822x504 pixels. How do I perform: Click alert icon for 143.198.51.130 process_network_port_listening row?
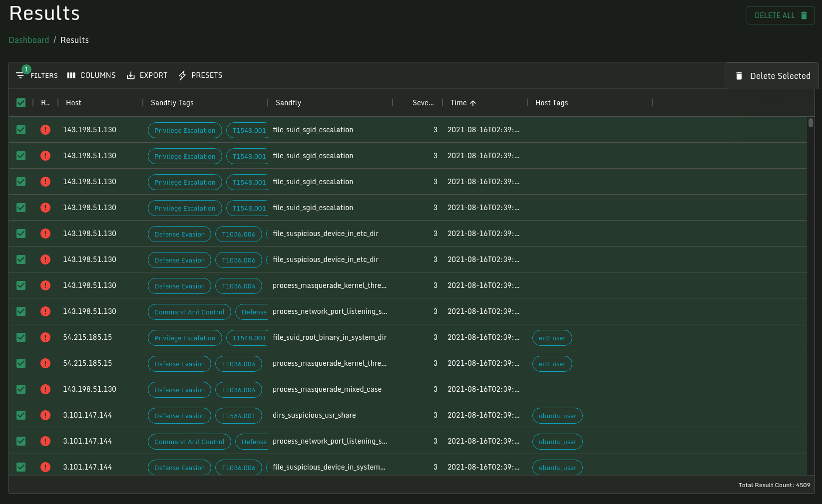point(45,311)
